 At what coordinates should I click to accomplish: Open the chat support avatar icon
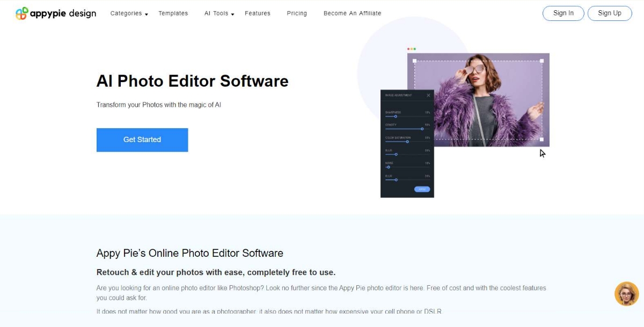[626, 294]
